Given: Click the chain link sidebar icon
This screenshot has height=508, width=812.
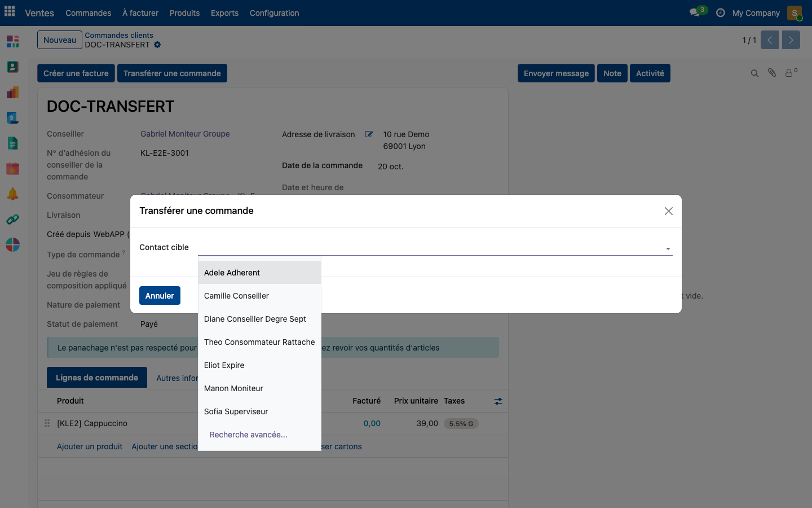Looking at the screenshot, I should pyautogui.click(x=12, y=219).
